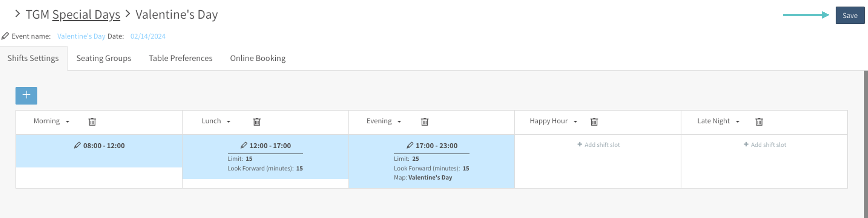The image size is (868, 218).
Task: Click trash icon for Lunch shift
Action: (257, 122)
